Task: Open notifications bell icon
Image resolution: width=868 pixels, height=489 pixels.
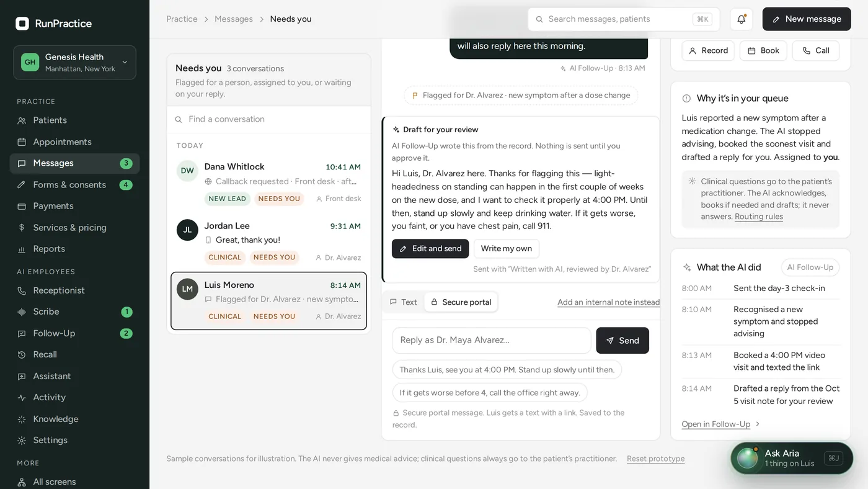Action: coord(741,19)
